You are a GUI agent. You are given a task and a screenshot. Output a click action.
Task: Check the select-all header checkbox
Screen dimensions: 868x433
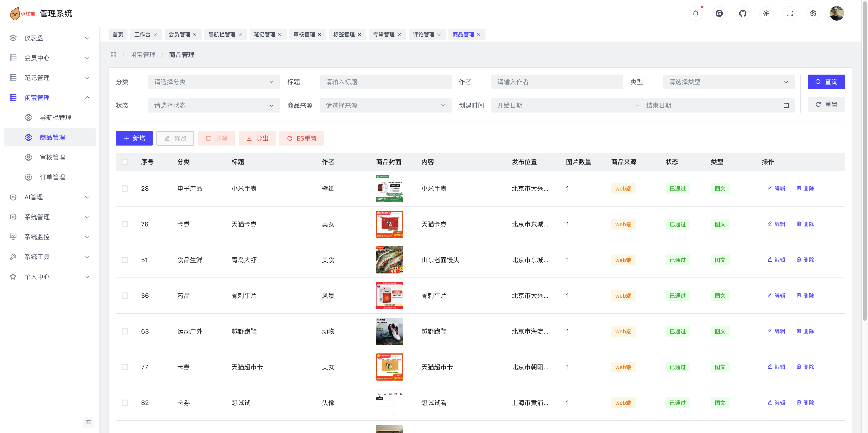[125, 162]
